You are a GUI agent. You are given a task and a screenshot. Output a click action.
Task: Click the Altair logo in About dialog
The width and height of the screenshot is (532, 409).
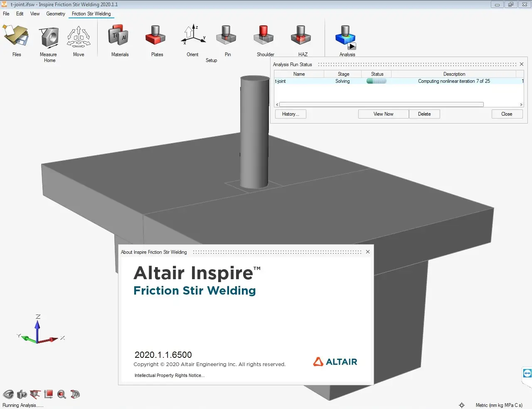click(x=335, y=362)
